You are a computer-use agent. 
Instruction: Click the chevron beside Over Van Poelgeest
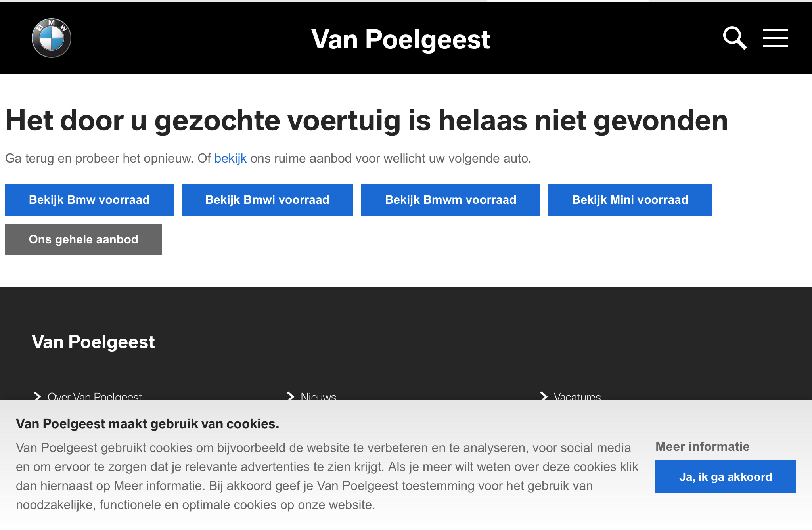[x=38, y=396]
